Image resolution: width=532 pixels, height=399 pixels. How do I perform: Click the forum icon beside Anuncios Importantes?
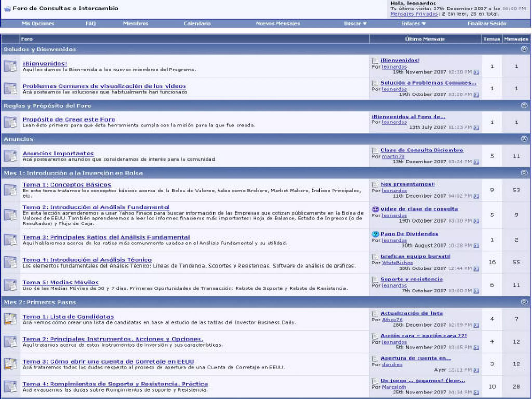pyautogui.click(x=11, y=156)
